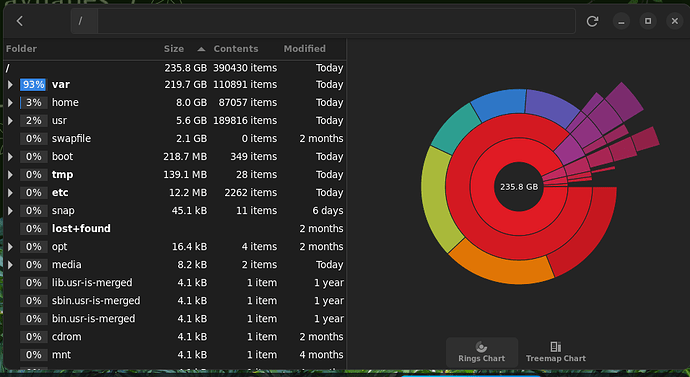Viewport: 690px width, 377px height.
Task: Click the '6 days' modified value for snap
Action: [328, 211]
